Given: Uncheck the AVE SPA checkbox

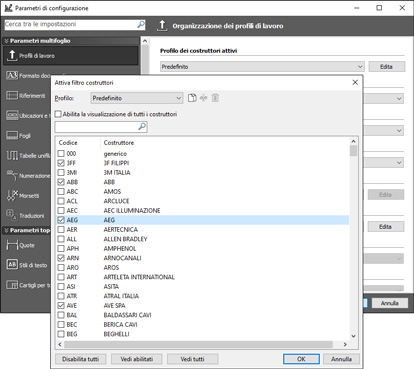Looking at the screenshot, I should pyautogui.click(x=61, y=305).
